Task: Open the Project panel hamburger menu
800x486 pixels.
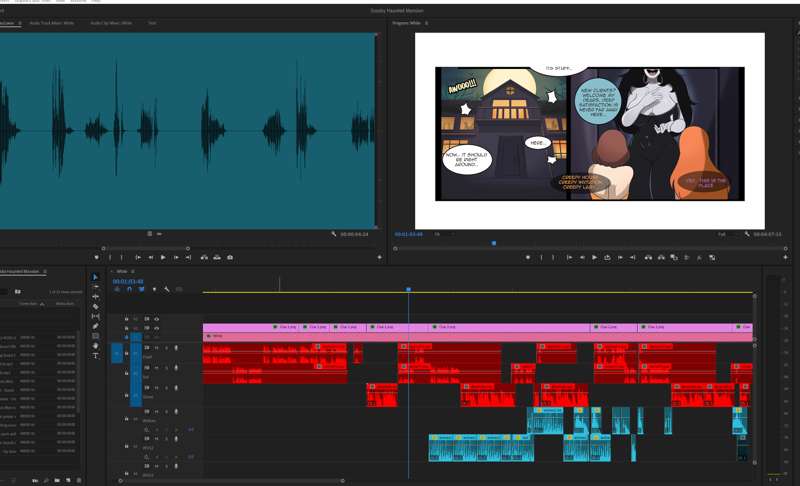Action: 45,271
